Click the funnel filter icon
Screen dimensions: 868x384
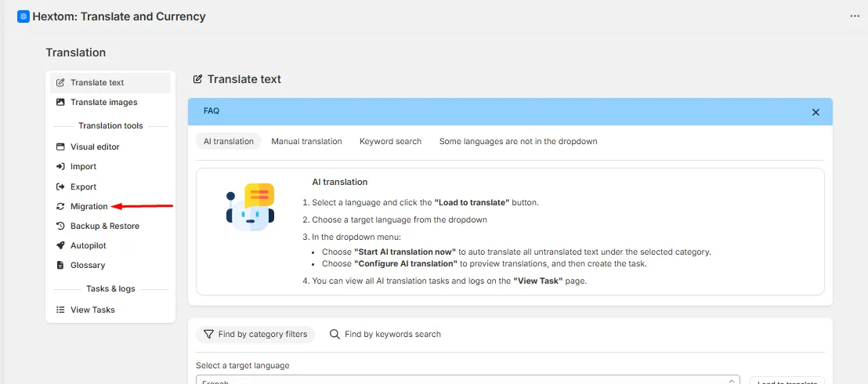(x=208, y=334)
